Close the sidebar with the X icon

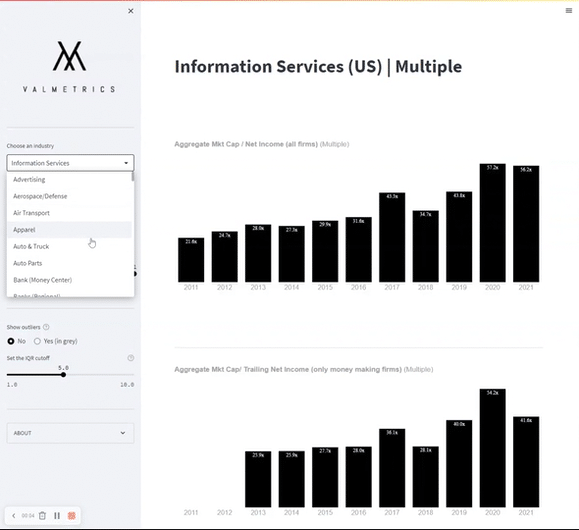131,11
